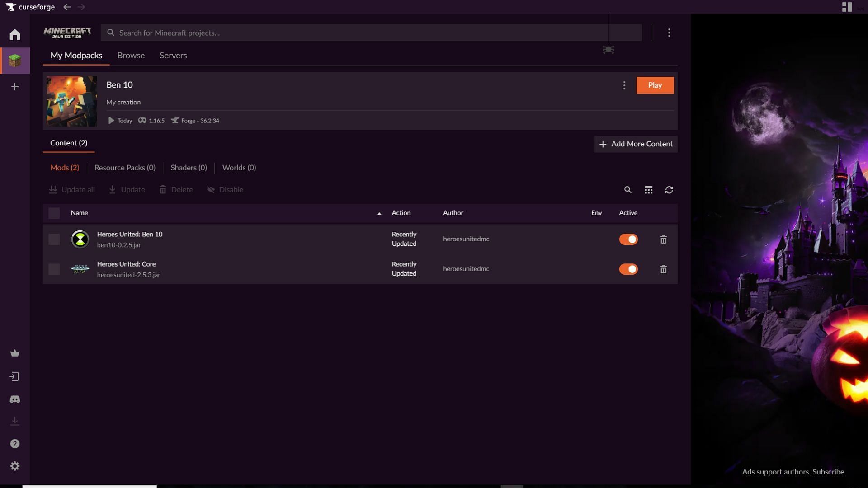Switch to Servers tab
This screenshot has height=488, width=868.
click(173, 55)
